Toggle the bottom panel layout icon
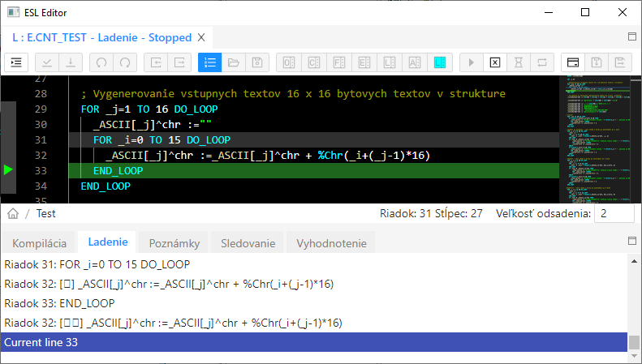The height and width of the screenshot is (364, 642). (573, 62)
